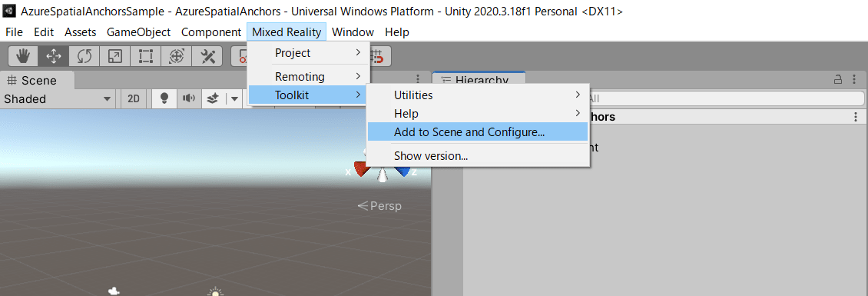Open the Assets menu
868x296 pixels.
coord(80,32)
